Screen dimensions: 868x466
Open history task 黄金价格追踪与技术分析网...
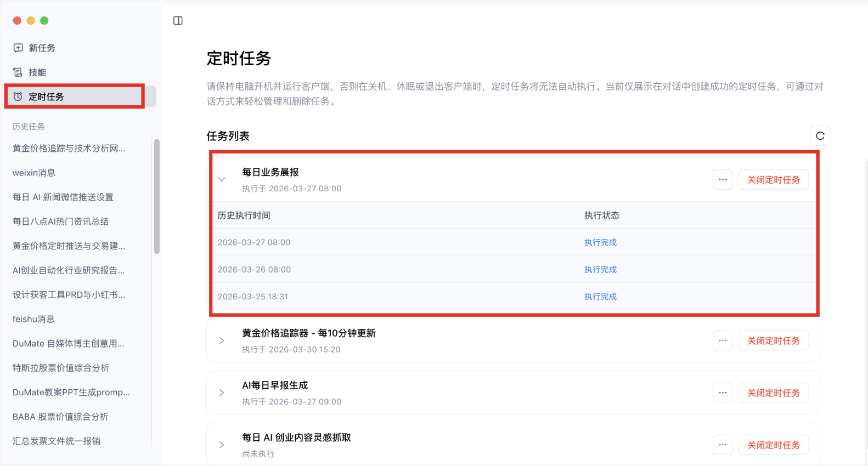[x=69, y=149]
